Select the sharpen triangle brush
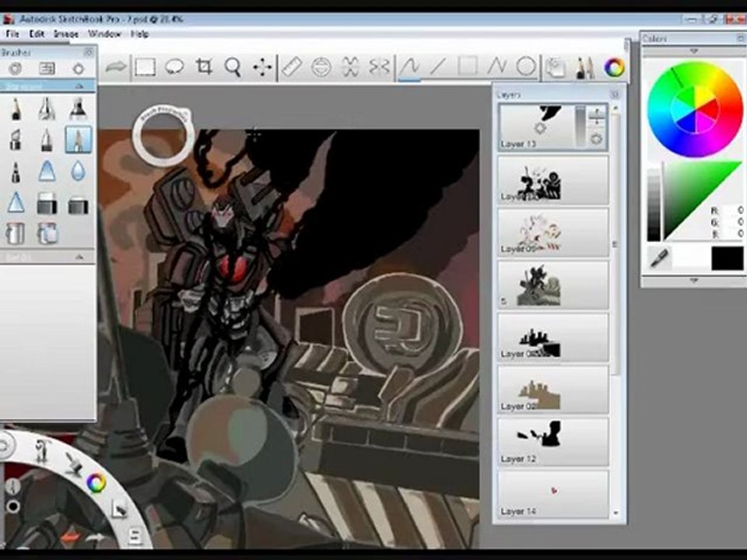Image resolution: width=747 pixels, height=560 pixels. pyautogui.click(x=16, y=203)
